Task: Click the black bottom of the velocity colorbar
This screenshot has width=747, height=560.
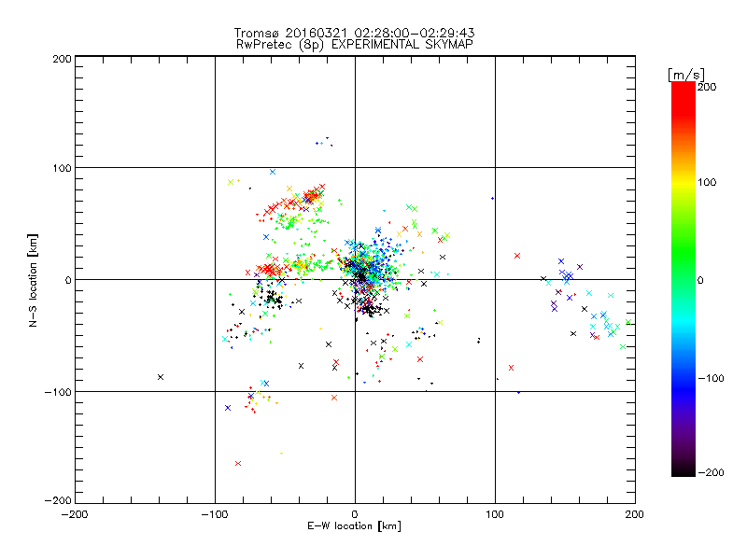Action: coord(684,469)
